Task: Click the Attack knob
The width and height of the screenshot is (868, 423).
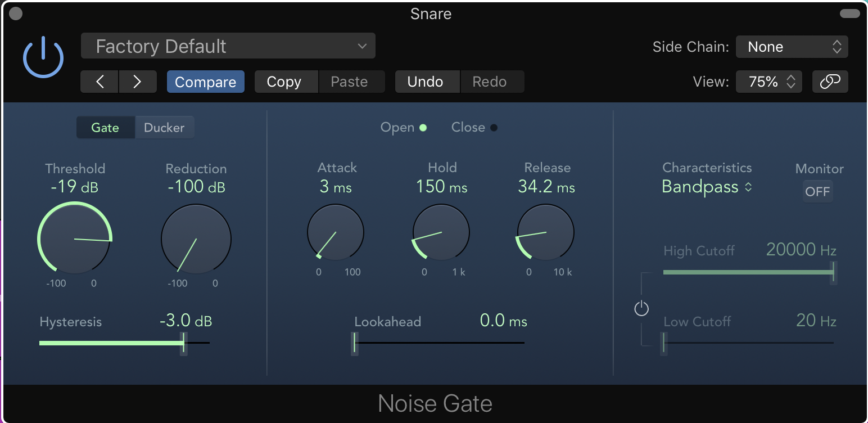Action: [x=336, y=232]
